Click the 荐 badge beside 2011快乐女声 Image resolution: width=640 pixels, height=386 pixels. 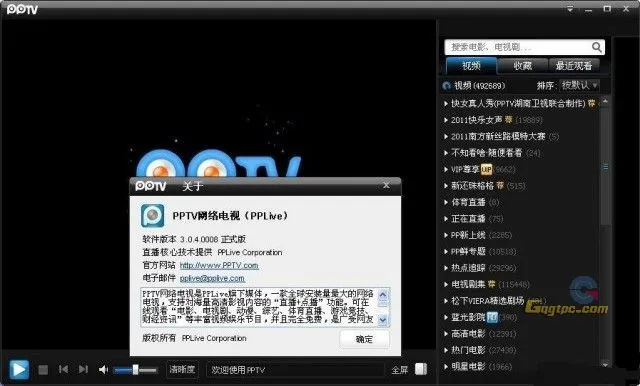click(509, 120)
